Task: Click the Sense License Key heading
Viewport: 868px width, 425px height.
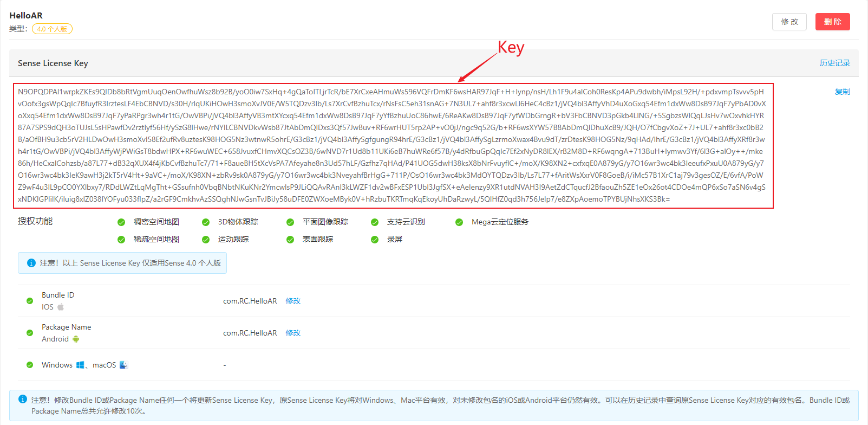Action: pyautogui.click(x=53, y=63)
